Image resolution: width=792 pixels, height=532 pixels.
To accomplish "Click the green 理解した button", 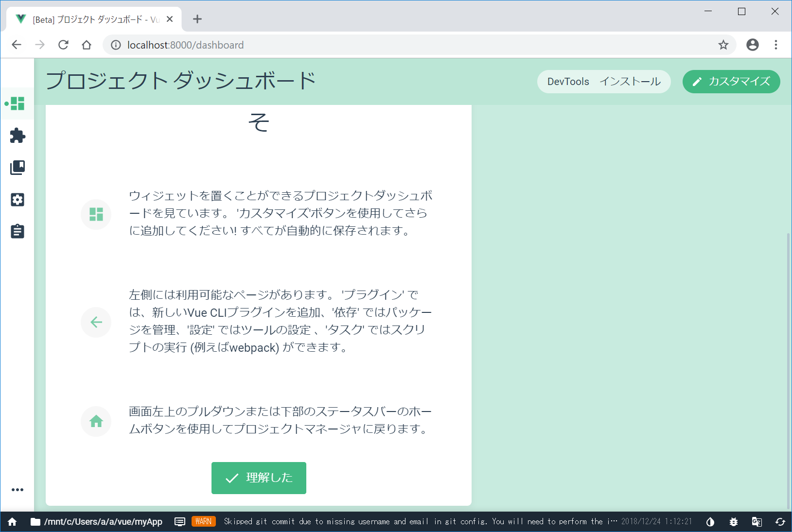I will point(259,478).
